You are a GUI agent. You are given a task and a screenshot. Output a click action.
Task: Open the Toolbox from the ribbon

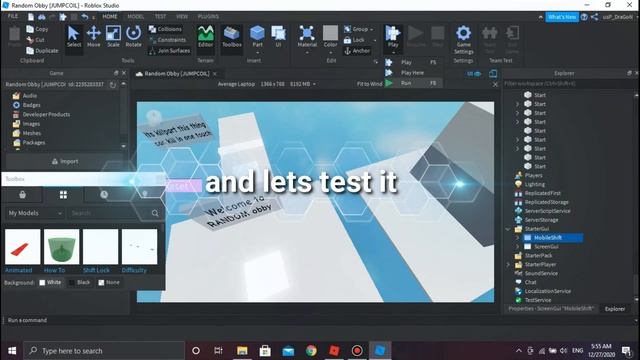pyautogui.click(x=231, y=37)
